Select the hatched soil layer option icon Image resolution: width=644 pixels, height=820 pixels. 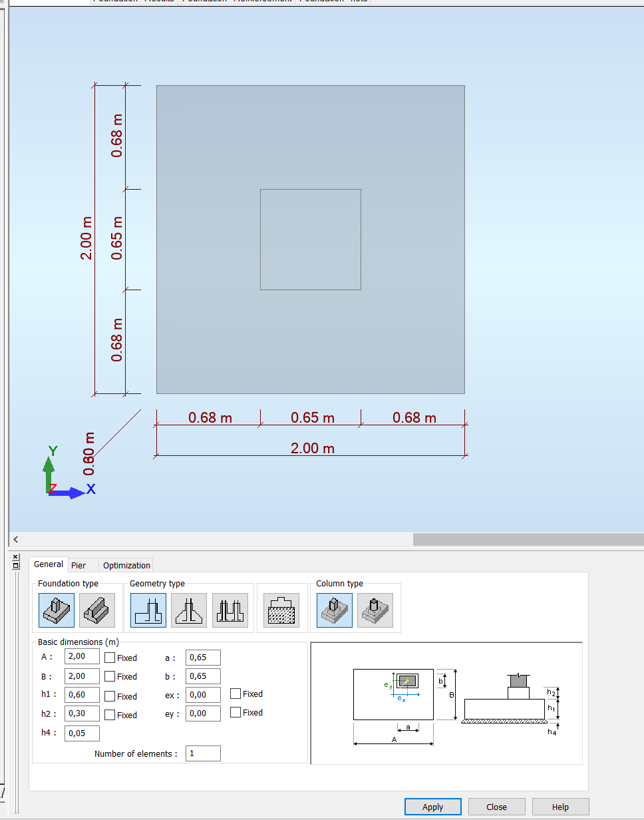pyautogui.click(x=282, y=610)
